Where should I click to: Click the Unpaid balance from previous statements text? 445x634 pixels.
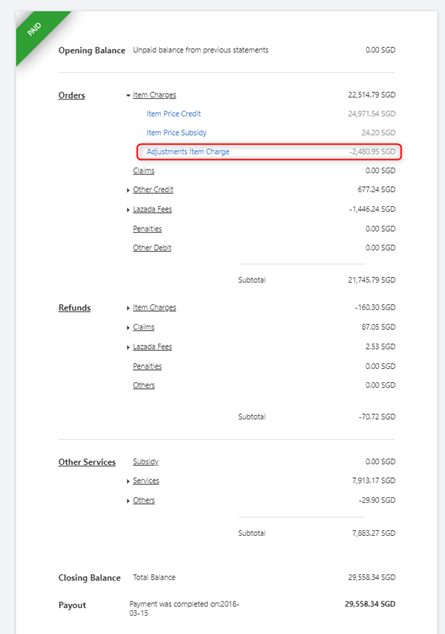click(200, 50)
